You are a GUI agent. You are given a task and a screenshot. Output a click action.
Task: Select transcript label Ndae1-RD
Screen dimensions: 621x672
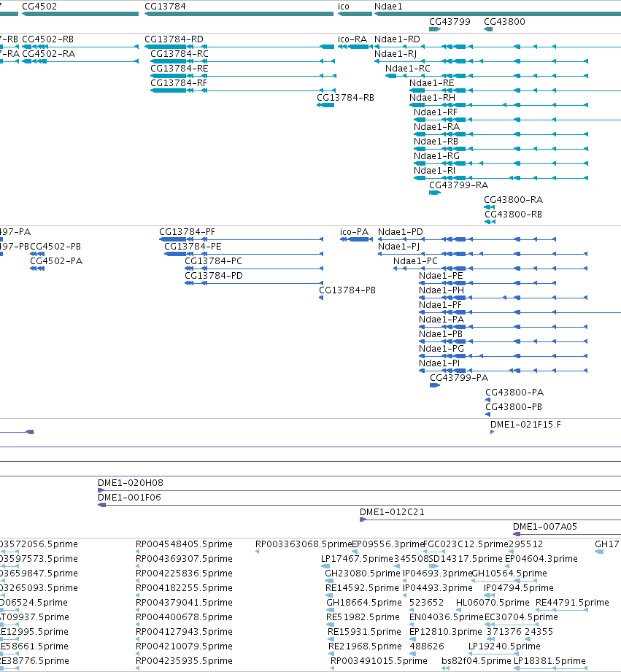pos(397,39)
